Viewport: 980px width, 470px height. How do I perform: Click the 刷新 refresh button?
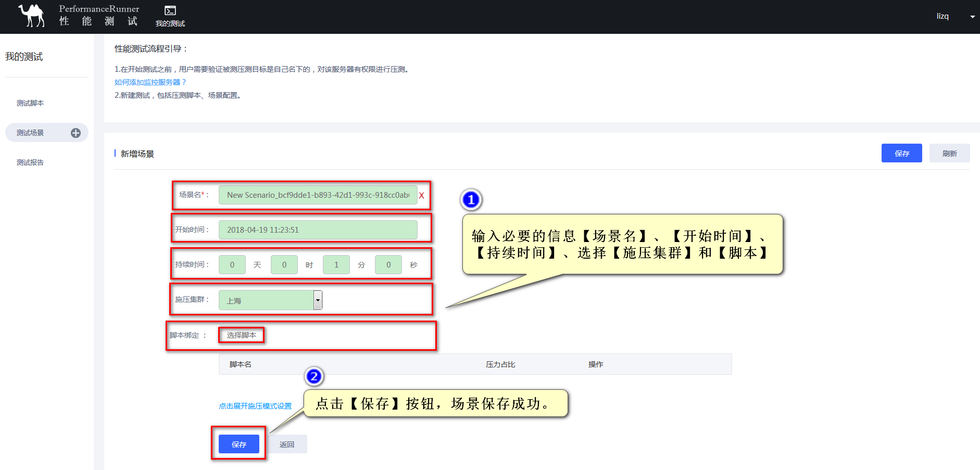click(x=949, y=154)
